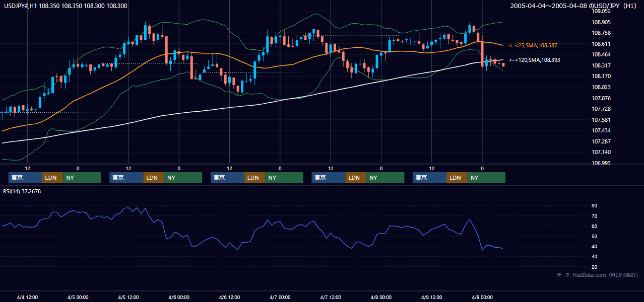Click the 4/5 00:00 time axis label
The width and height of the screenshot is (644, 302).
pyautogui.click(x=78, y=297)
